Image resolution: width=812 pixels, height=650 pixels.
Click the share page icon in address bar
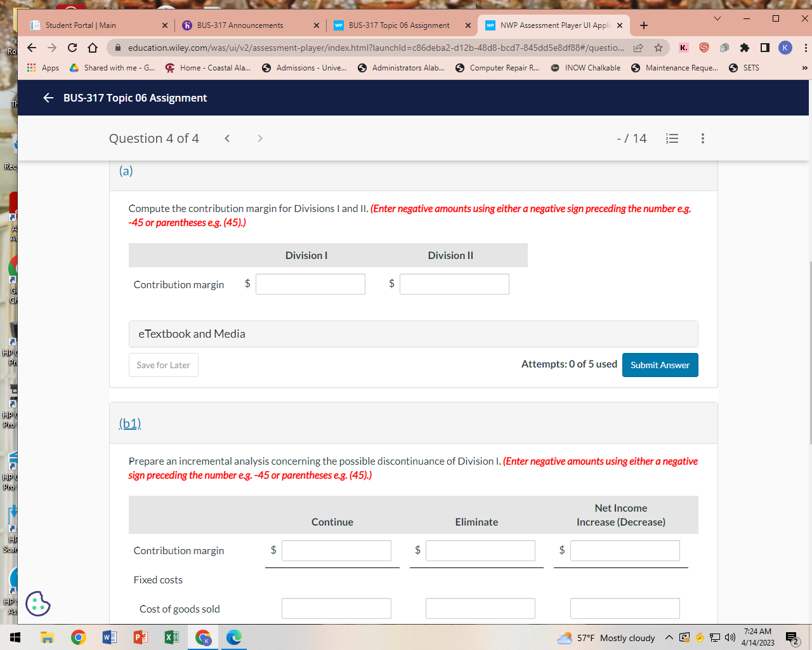tap(638, 48)
